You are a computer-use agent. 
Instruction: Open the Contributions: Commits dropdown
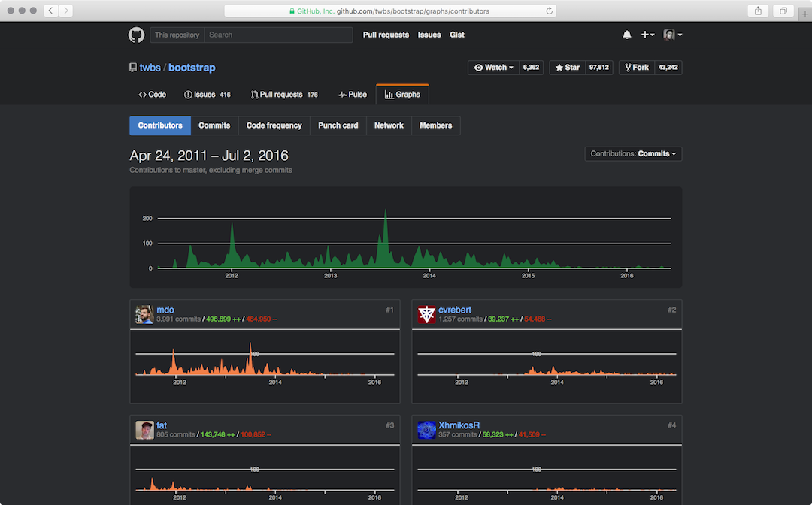pos(633,153)
